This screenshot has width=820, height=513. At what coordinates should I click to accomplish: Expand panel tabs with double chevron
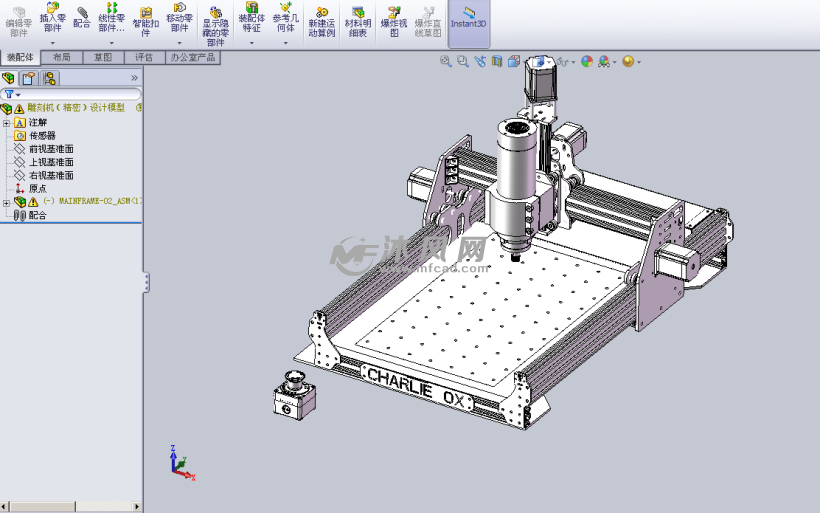coord(134,78)
